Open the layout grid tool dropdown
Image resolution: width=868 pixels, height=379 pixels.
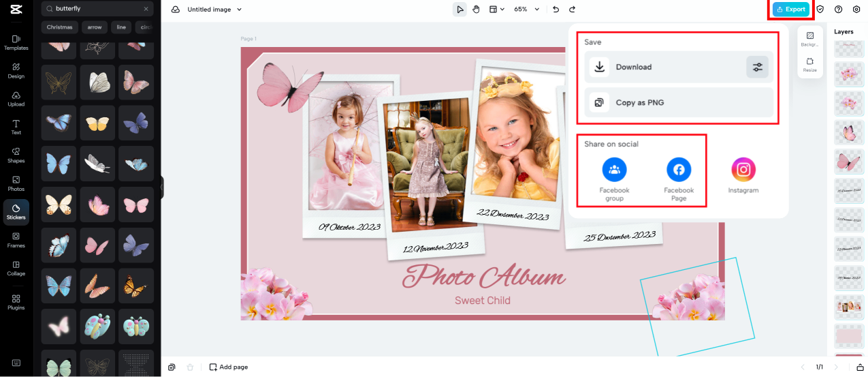click(x=497, y=10)
